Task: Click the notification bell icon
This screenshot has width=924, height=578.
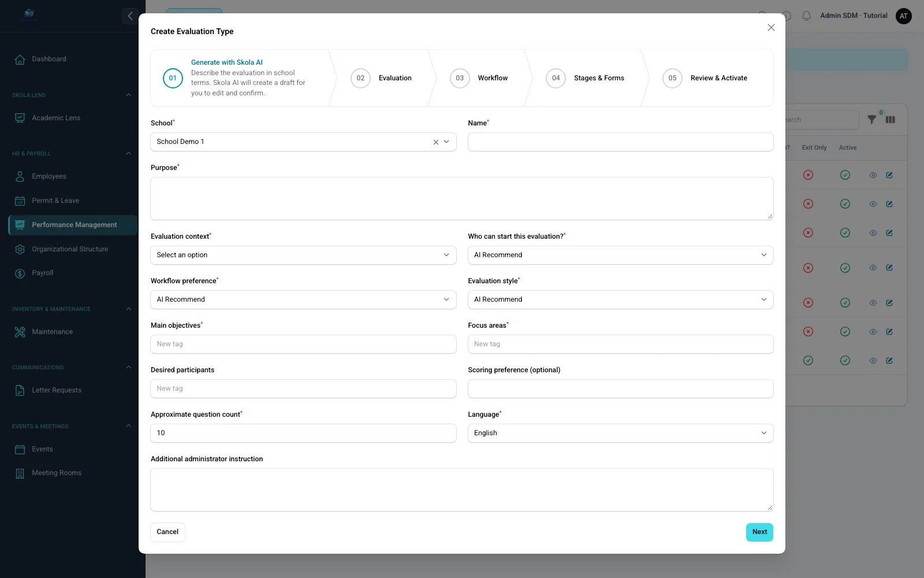Action: 807,16
